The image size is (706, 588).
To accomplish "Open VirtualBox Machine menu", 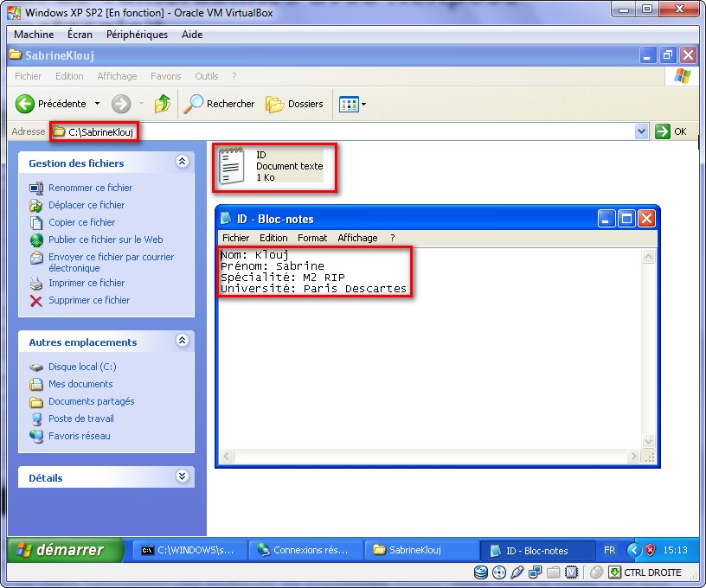I will coord(34,35).
